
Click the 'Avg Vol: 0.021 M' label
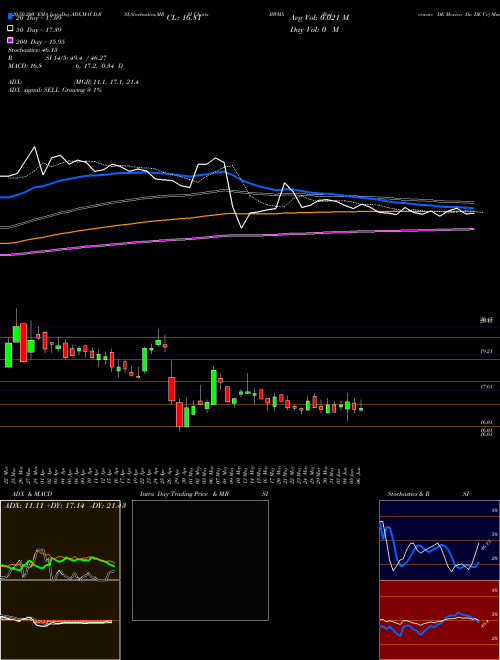319,18
